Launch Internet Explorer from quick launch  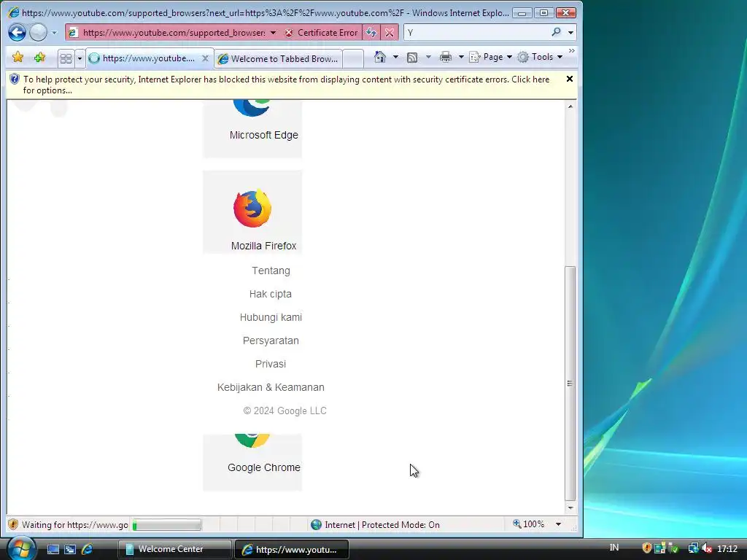pyautogui.click(x=88, y=550)
